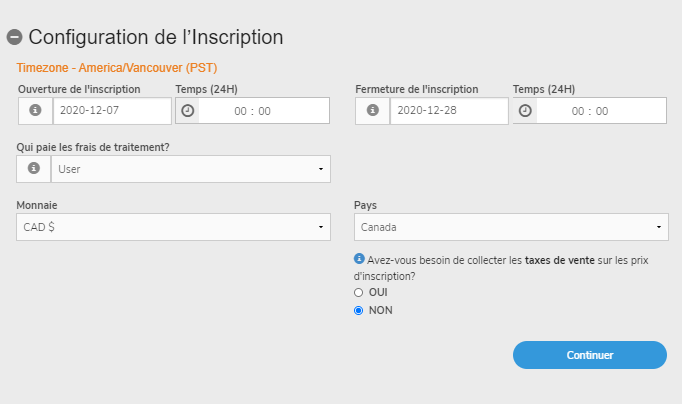Click clock icon for opening time
The image size is (682, 404).
tap(187, 110)
